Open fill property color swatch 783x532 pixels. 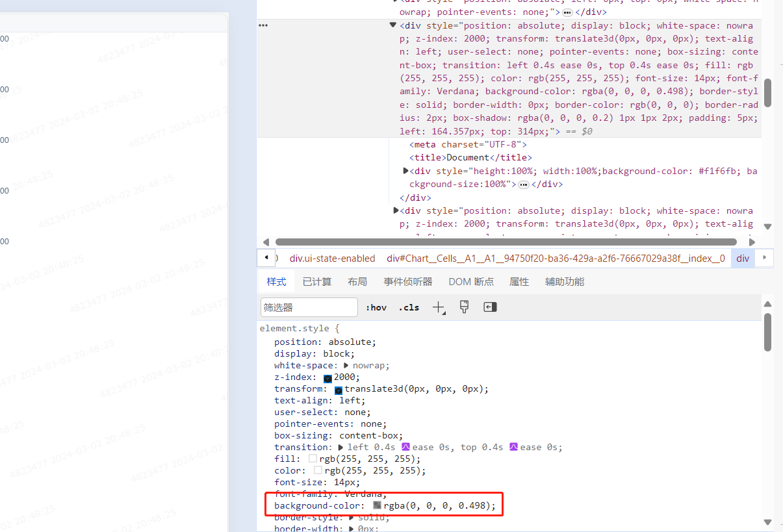tap(313, 459)
